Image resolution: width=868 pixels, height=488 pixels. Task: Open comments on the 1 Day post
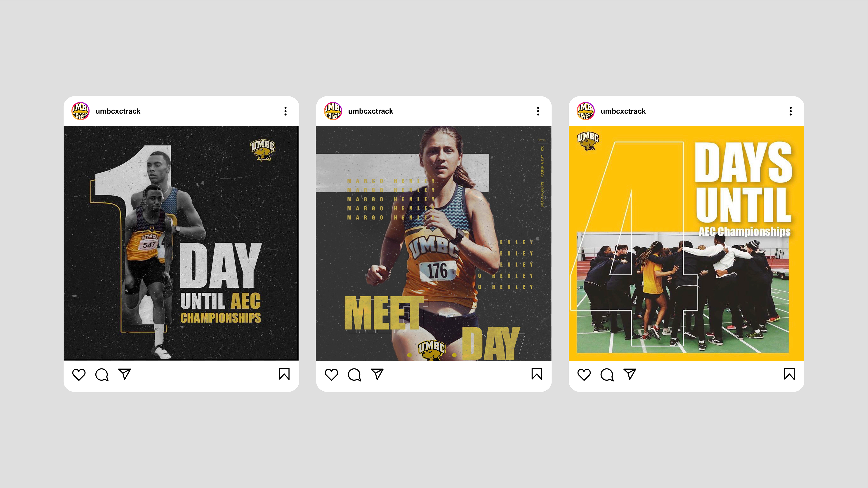pos(102,375)
